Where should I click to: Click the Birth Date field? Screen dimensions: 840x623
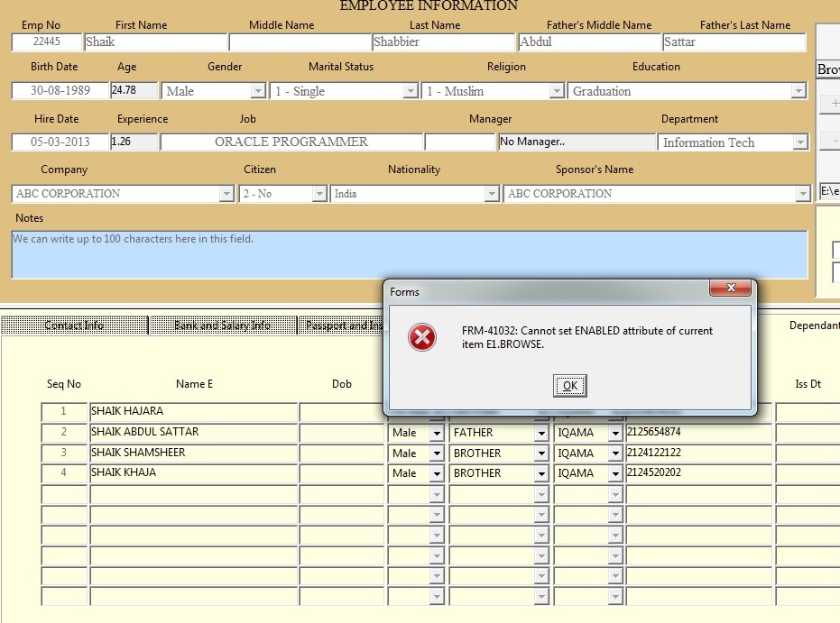click(x=60, y=91)
